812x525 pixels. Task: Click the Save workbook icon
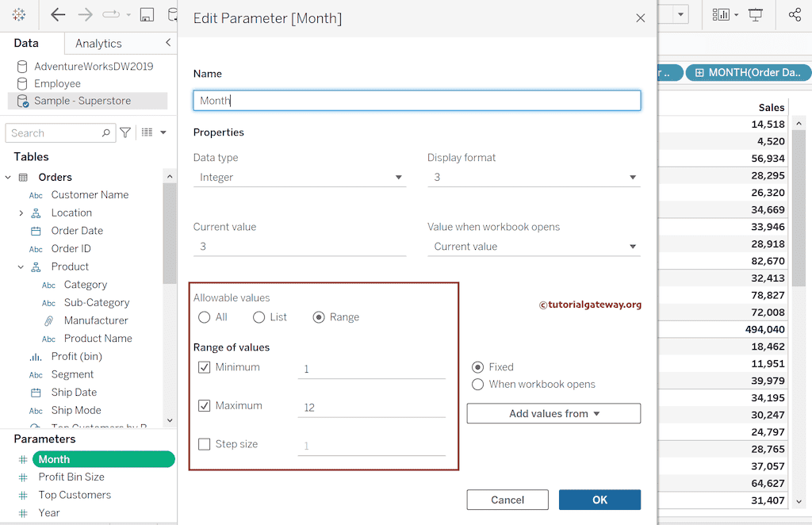[x=146, y=14]
